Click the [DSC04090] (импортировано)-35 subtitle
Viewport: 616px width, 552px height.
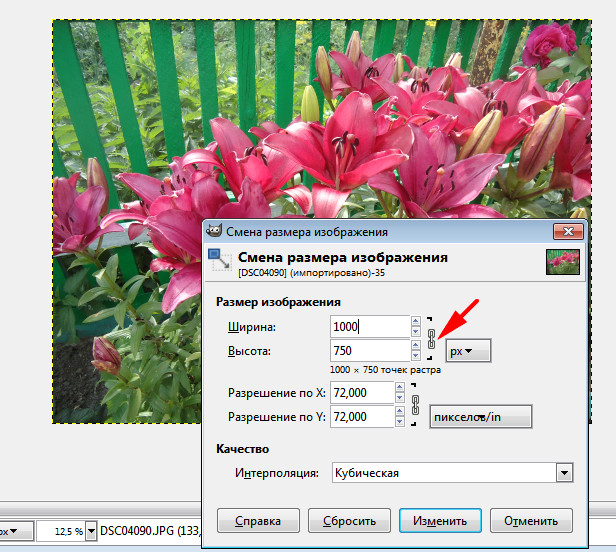point(311,273)
